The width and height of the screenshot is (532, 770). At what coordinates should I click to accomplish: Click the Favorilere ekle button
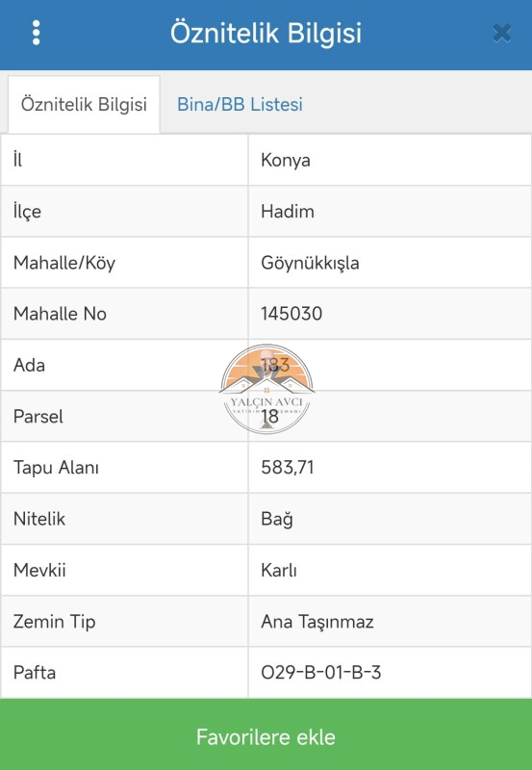(x=266, y=734)
